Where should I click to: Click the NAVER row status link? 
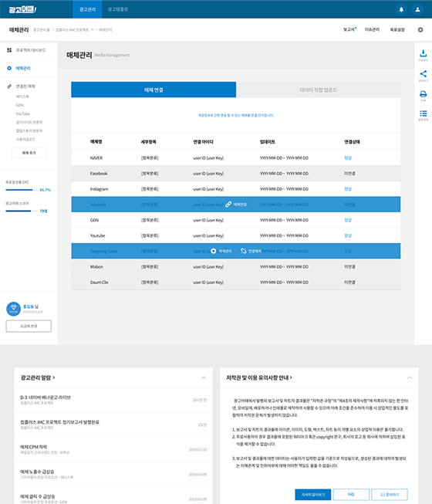(348, 157)
